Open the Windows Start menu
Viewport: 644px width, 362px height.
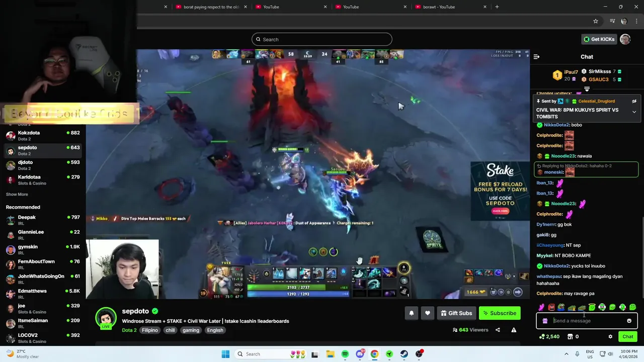225,354
